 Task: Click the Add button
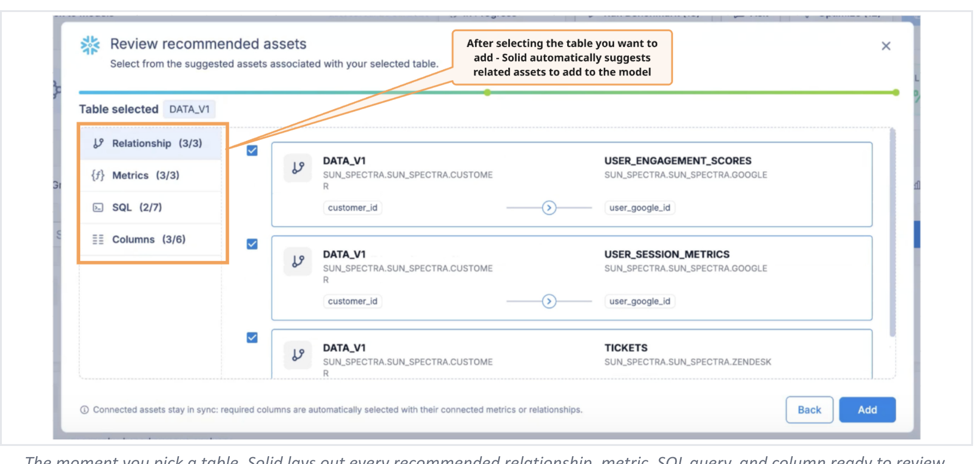tap(867, 410)
